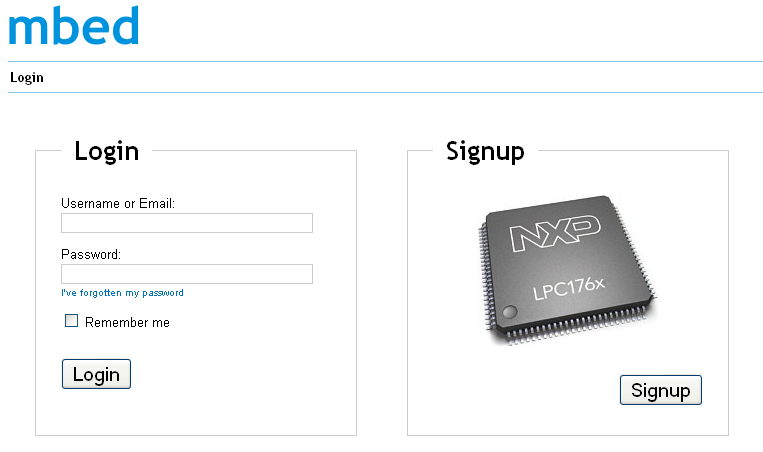The height and width of the screenshot is (452, 763).
Task: Click the Username or Email label
Action: [x=118, y=204]
